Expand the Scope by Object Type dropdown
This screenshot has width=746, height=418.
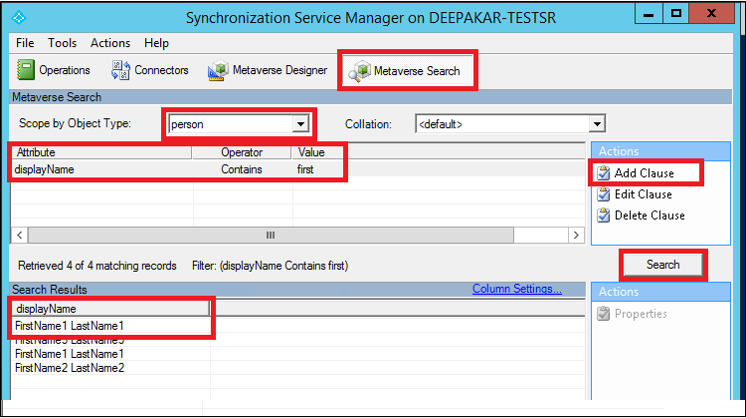point(298,124)
